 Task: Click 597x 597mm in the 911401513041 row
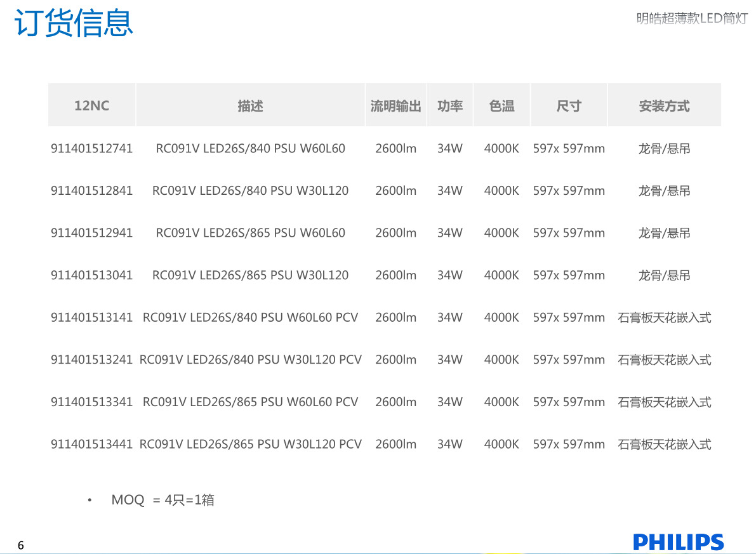[x=569, y=275]
